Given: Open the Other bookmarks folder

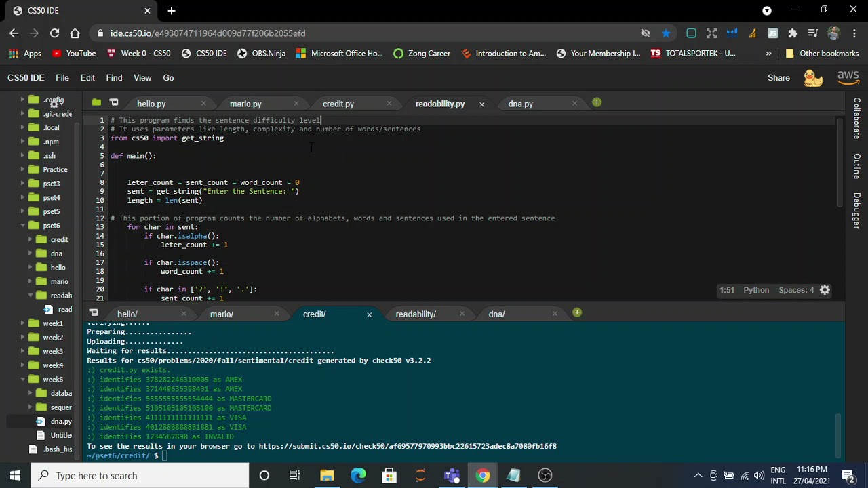Looking at the screenshot, I should [821, 53].
